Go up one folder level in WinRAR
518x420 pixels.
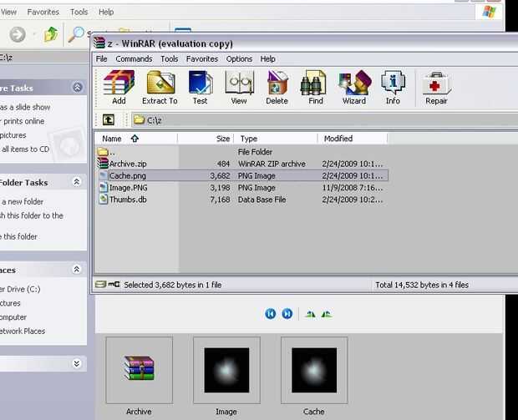(x=109, y=120)
